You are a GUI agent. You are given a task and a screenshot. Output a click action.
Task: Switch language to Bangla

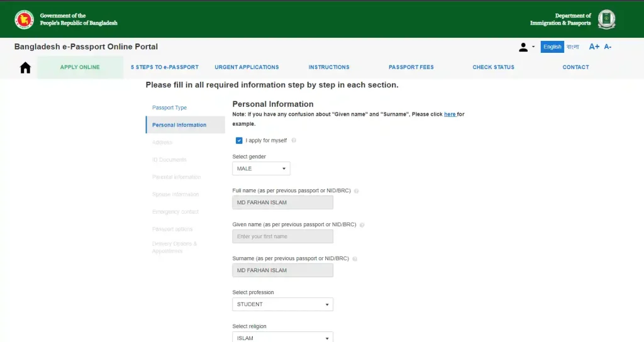pos(573,47)
